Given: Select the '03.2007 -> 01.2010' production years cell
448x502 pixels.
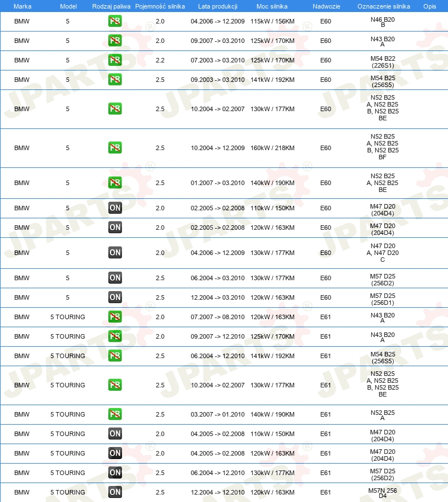Looking at the screenshot, I should (x=218, y=414).
